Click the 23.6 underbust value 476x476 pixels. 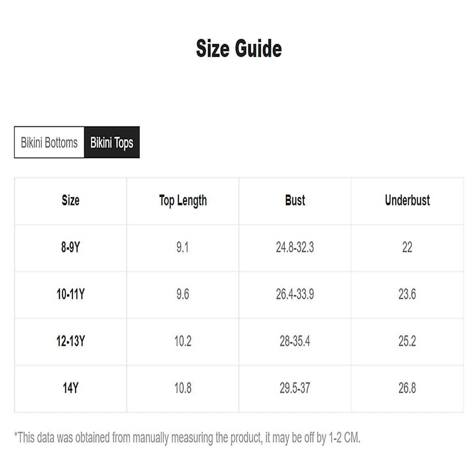point(407,294)
